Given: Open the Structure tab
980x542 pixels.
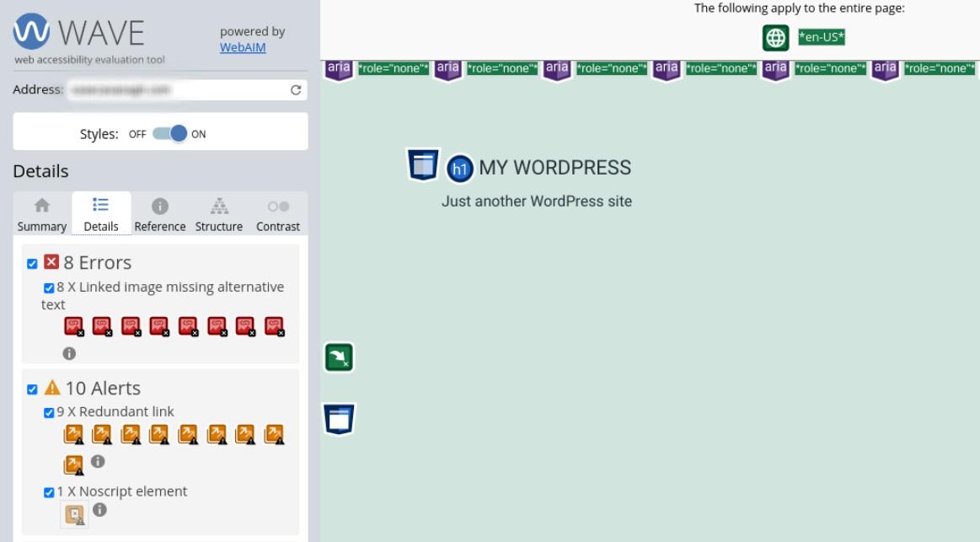Looking at the screenshot, I should 219,215.
